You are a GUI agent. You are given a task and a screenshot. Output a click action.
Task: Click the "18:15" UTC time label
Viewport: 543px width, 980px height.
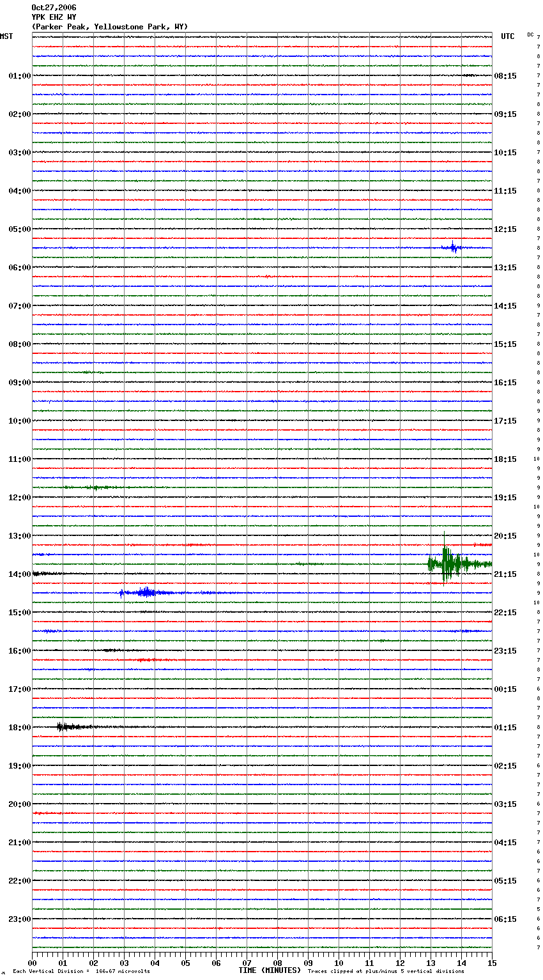pos(505,459)
